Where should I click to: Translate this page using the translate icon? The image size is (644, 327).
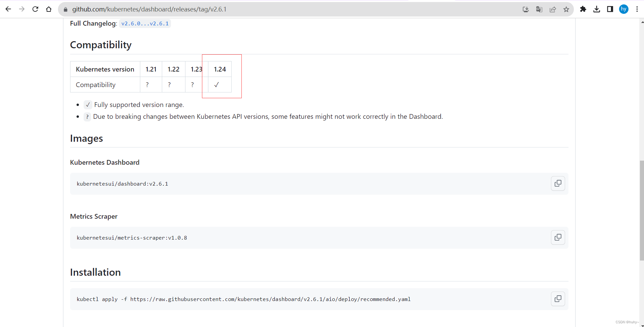(539, 9)
